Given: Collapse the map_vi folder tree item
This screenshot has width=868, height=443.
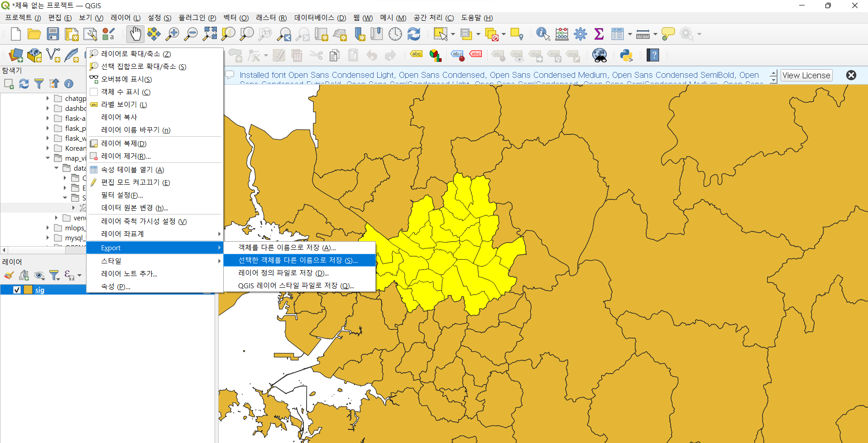Looking at the screenshot, I should [x=48, y=158].
